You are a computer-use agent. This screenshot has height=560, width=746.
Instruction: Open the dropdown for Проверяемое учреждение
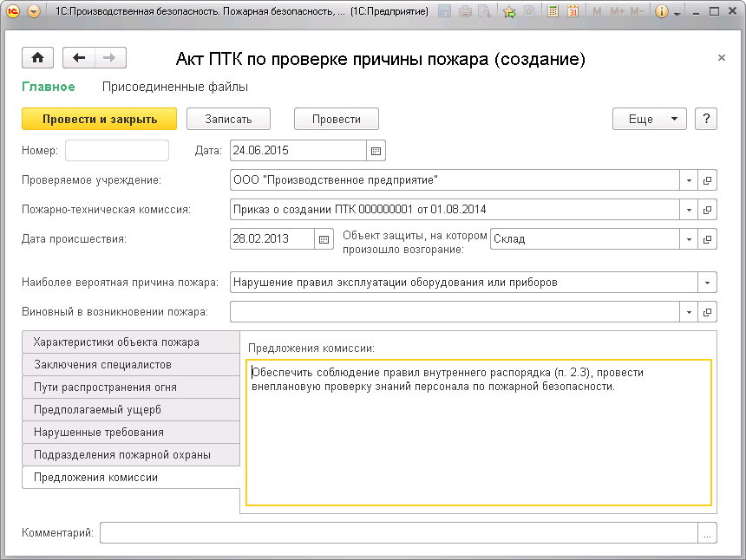pyautogui.click(x=689, y=180)
